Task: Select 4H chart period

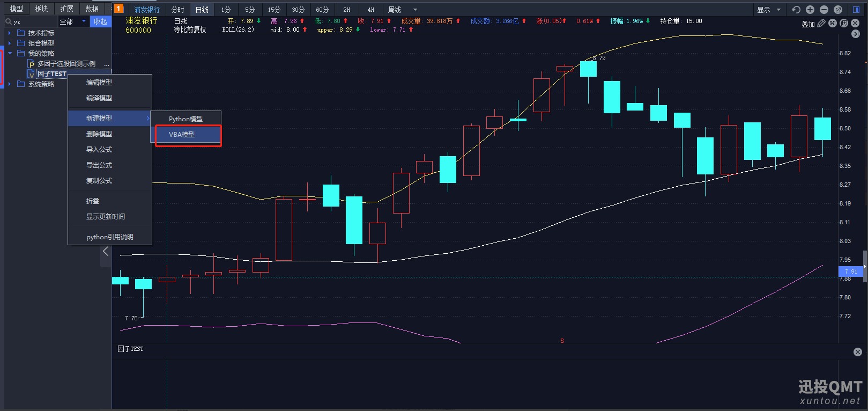Action: 371,10
